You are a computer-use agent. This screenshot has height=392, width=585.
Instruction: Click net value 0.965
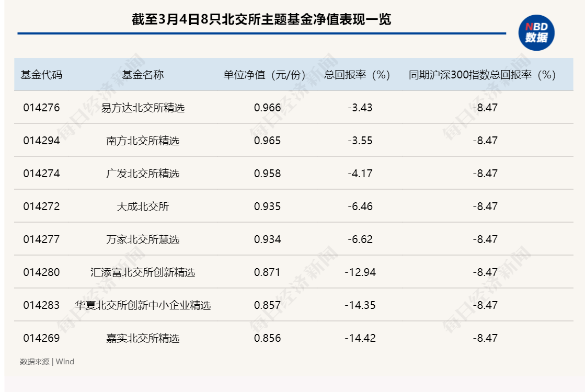click(268, 141)
